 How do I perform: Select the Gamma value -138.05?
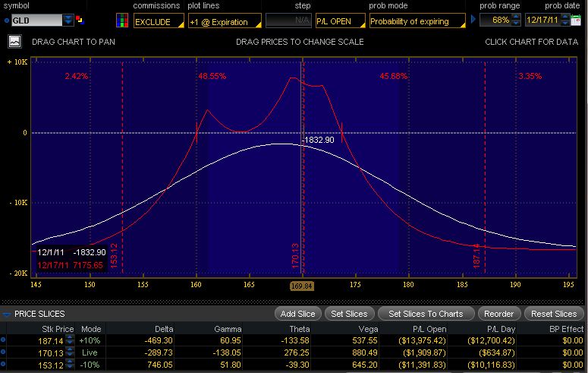click(228, 352)
